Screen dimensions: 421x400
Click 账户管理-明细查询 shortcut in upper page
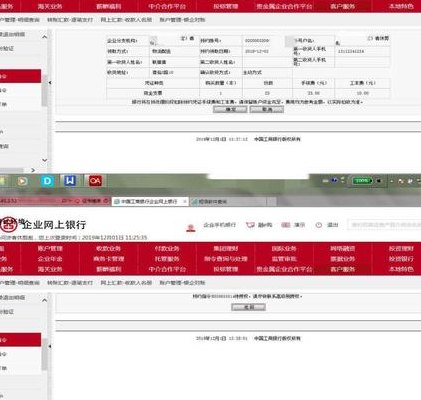coord(19,20)
